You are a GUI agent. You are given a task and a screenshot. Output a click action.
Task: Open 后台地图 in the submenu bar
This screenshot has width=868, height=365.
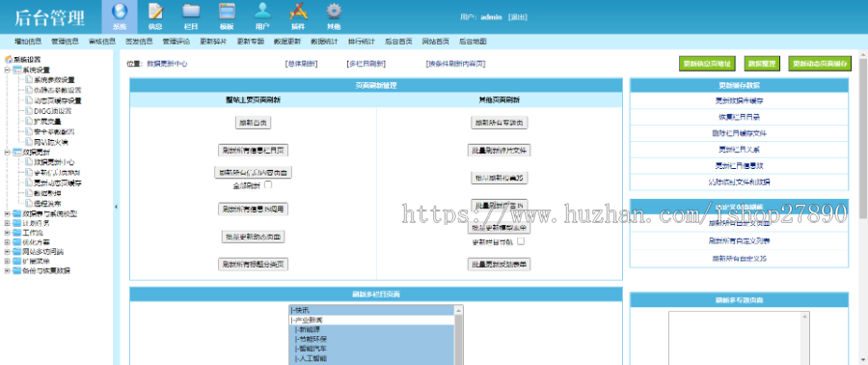[473, 42]
